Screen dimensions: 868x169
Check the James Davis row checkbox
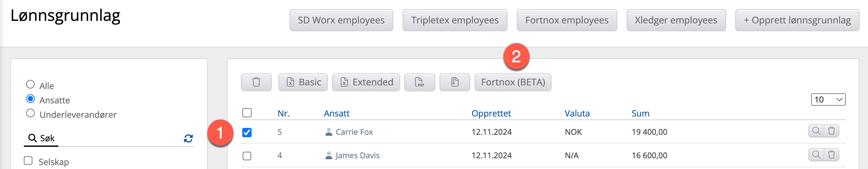pos(247,156)
